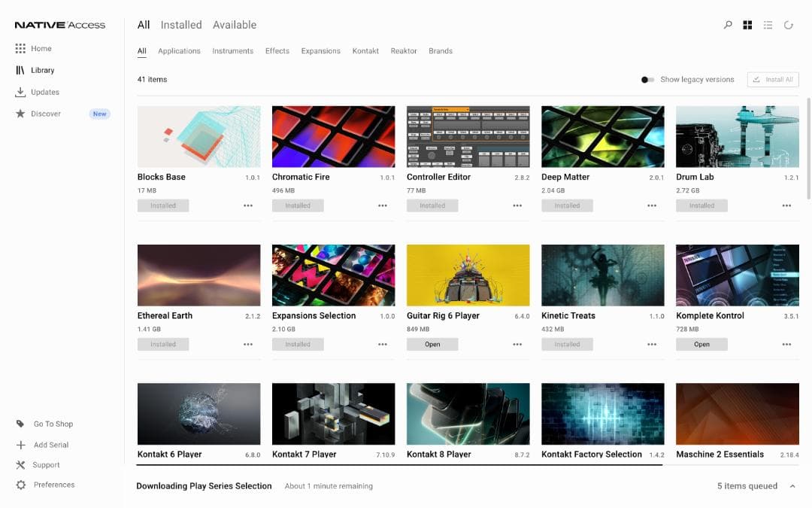
Task: Expand the download queue showing 5 items
Action: point(793,485)
